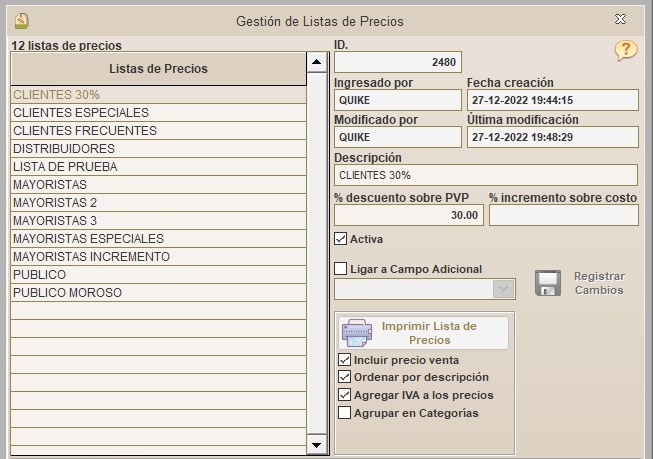Select MAYORISTAS 3 row
Screen dimensions: 653x459
tap(158, 220)
